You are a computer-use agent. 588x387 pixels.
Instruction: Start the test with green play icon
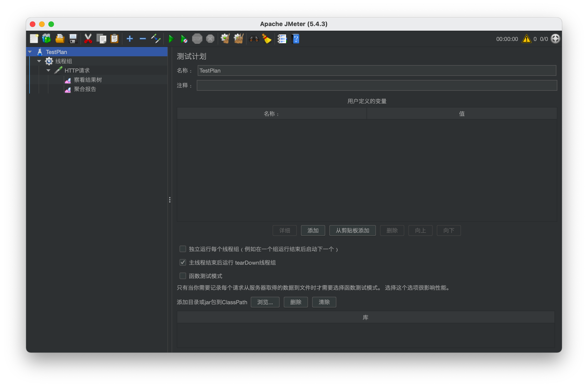click(171, 39)
